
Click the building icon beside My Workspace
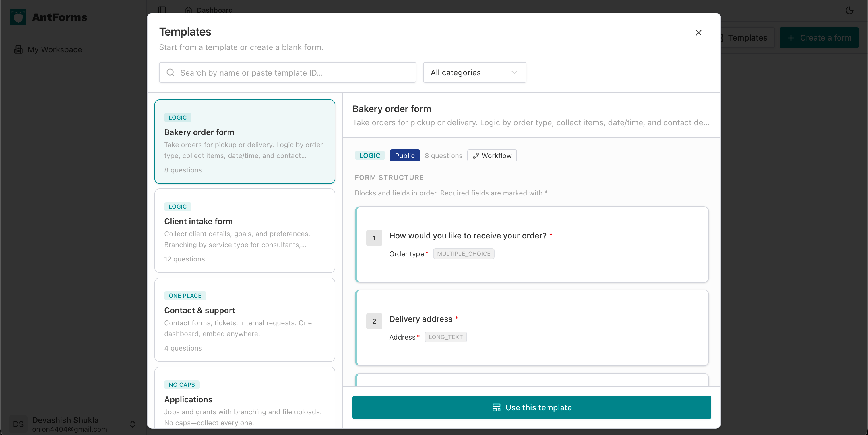(19, 49)
